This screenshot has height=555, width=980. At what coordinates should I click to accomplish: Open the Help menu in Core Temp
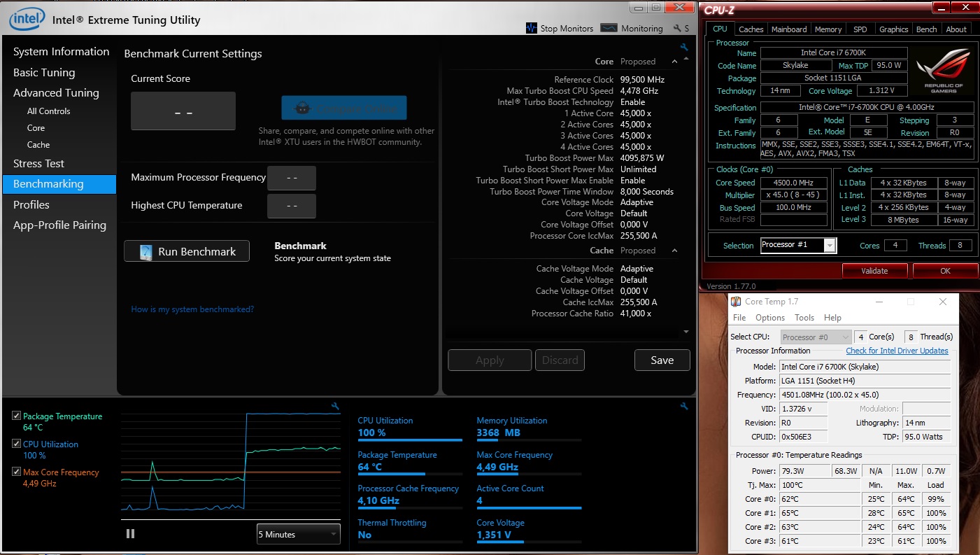(832, 318)
